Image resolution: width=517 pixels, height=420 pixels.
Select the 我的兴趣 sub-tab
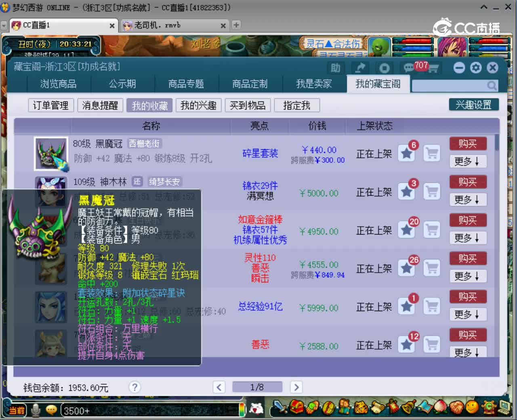tap(199, 105)
